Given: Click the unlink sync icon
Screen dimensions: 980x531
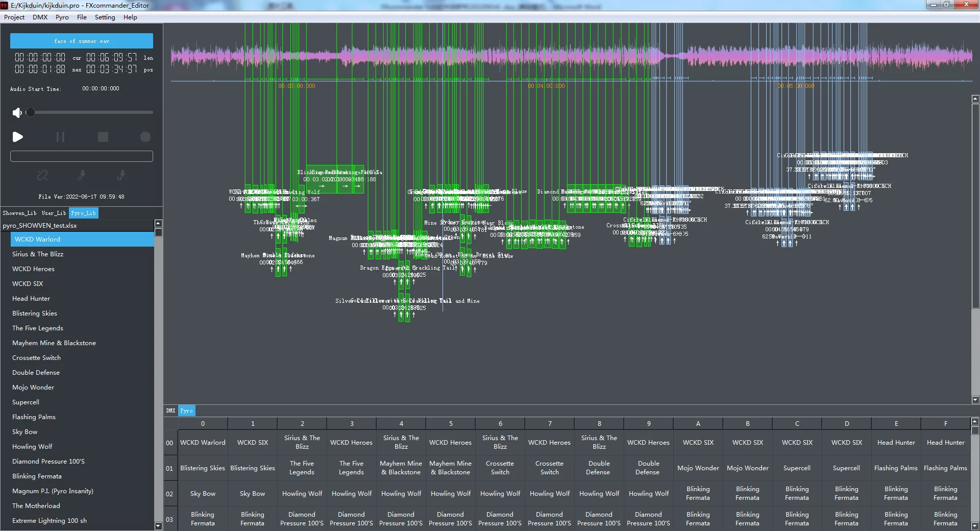Looking at the screenshot, I should pos(42,175).
